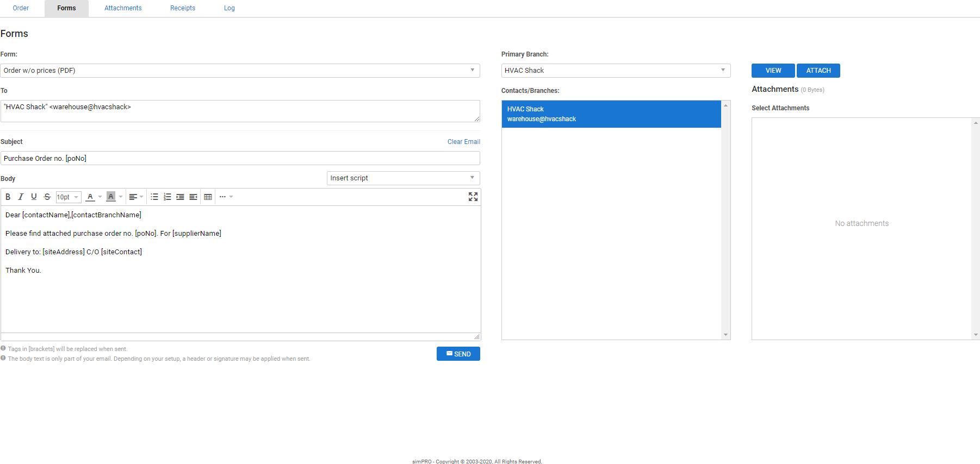The image size is (980, 464).
Task: Click the Clear Email link
Action: 464,142
